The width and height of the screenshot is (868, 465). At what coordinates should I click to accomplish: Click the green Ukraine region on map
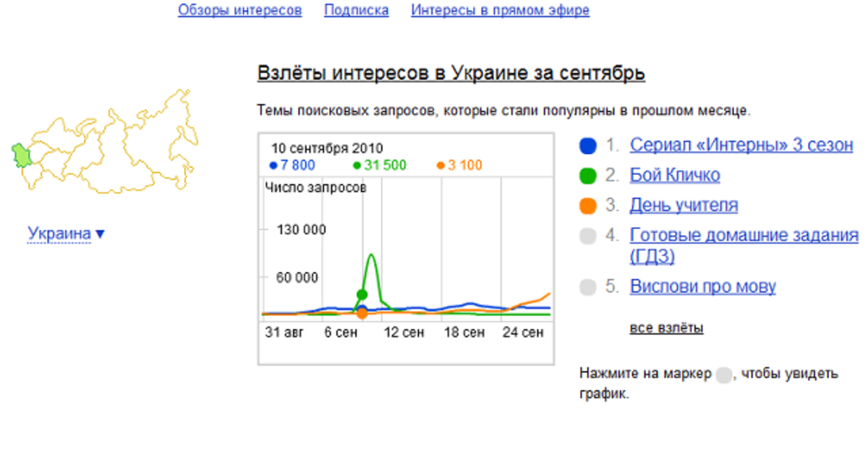20,155
